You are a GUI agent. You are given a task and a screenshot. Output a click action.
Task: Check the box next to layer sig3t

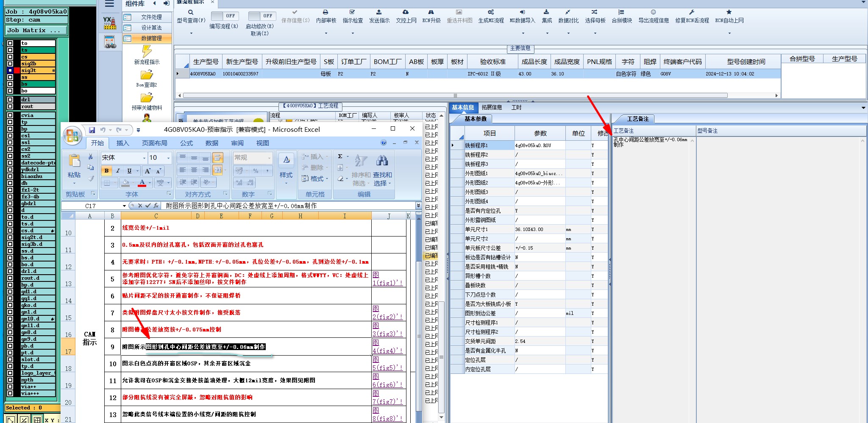[x=10, y=70]
